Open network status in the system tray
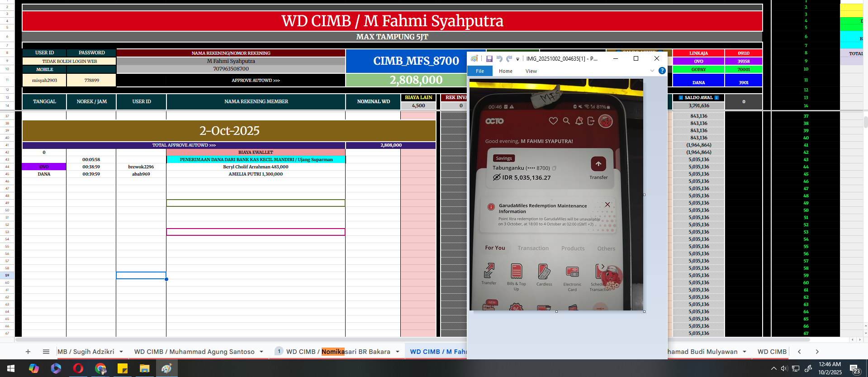 pos(796,368)
